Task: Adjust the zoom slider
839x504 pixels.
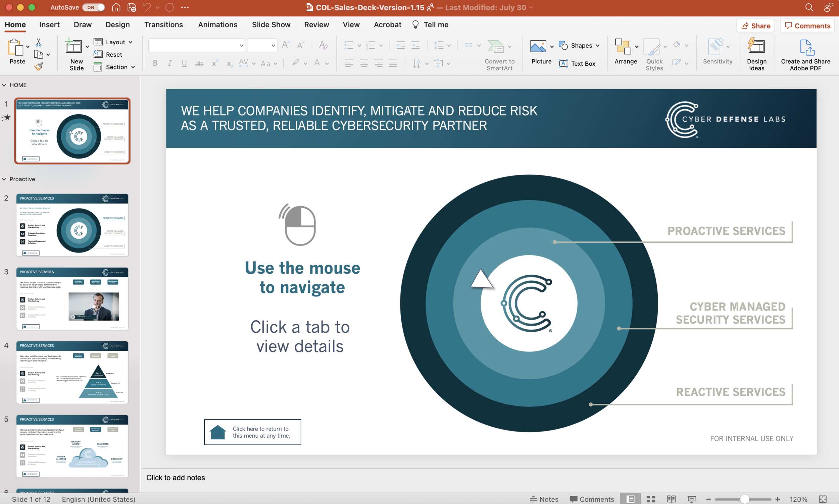Action: tap(744, 499)
